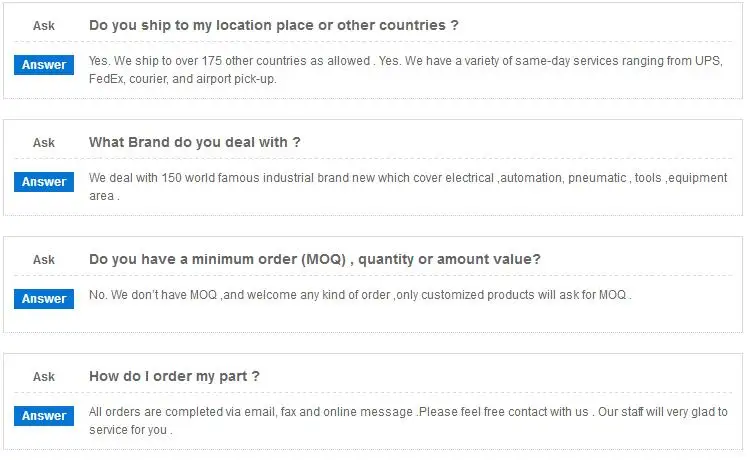Click the Answer badge under the MOQ question
This screenshot has width=747, height=460.
click(x=44, y=299)
